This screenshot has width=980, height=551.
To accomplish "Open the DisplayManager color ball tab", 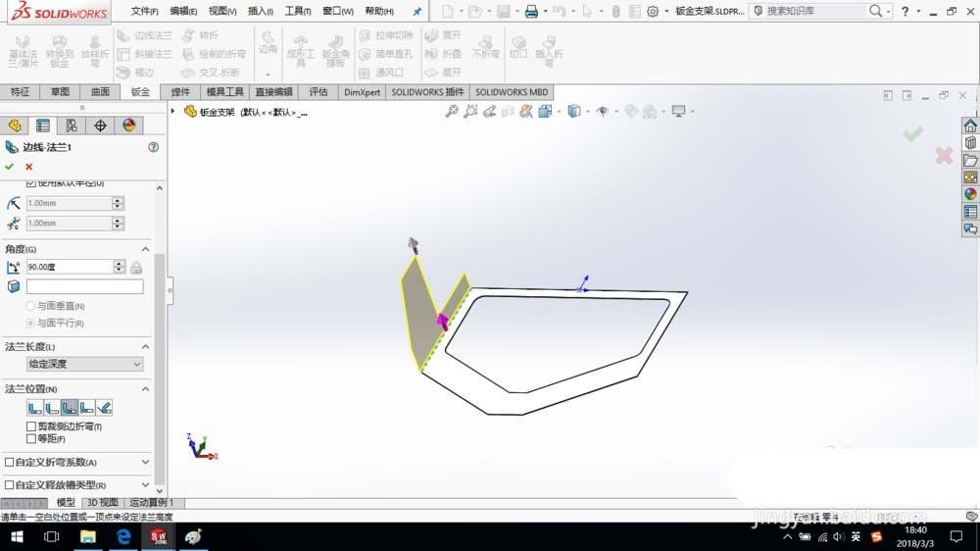I will (128, 125).
